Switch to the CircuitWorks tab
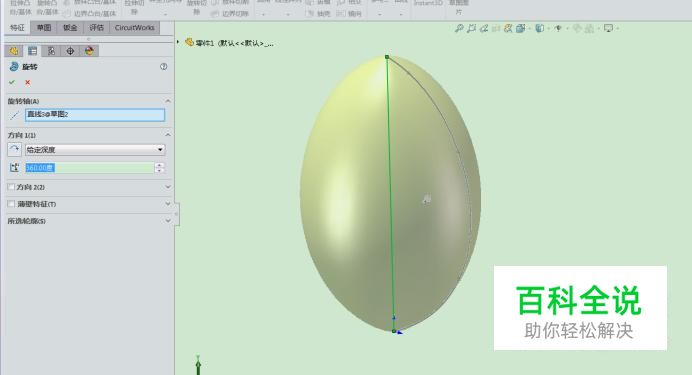This screenshot has width=692, height=375. pyautogui.click(x=135, y=28)
